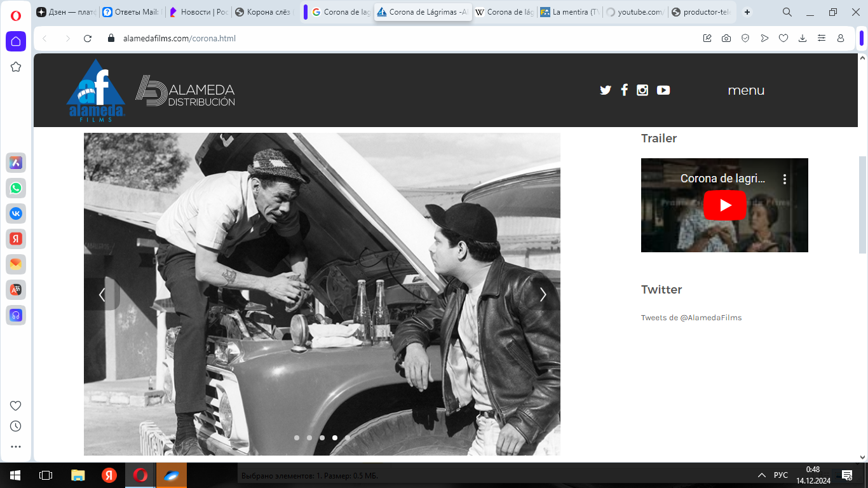Viewport: 868px width, 488px height.
Task: Open Task View on taskbar
Action: (x=46, y=475)
